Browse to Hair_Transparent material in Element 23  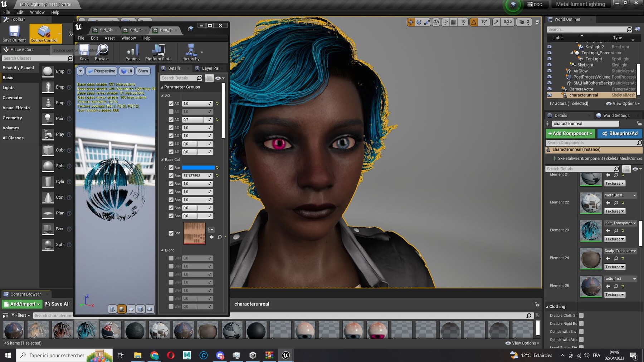click(x=616, y=231)
